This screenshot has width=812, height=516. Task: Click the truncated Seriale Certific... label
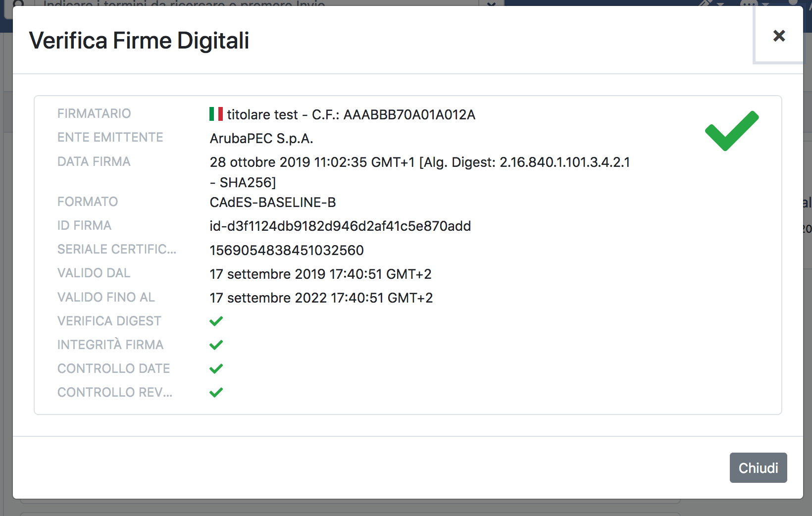tap(116, 249)
